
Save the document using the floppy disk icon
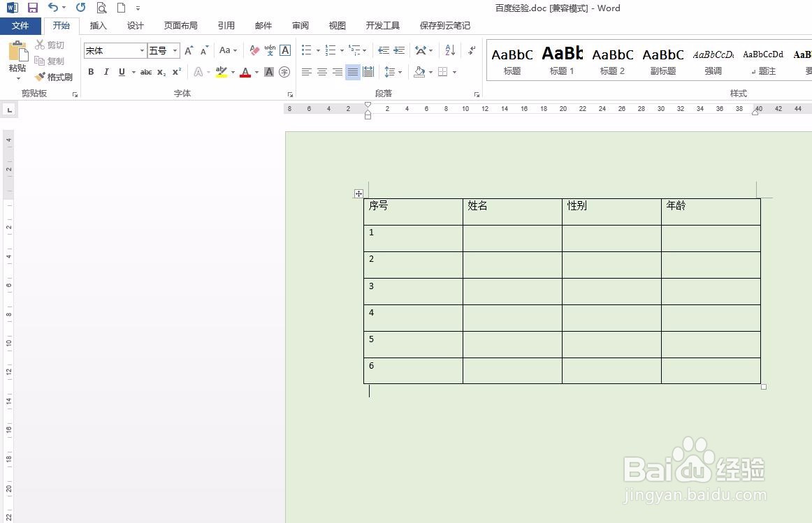tap(33, 8)
